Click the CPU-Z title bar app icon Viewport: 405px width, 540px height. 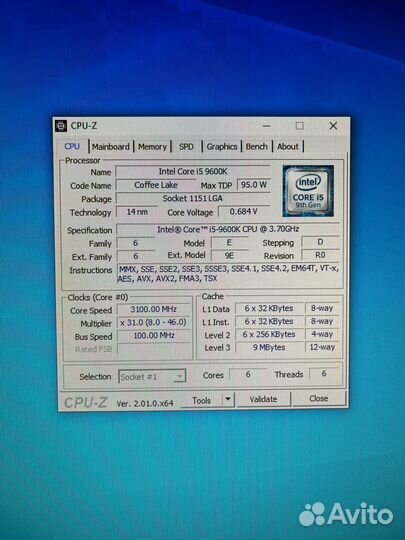click(61, 126)
